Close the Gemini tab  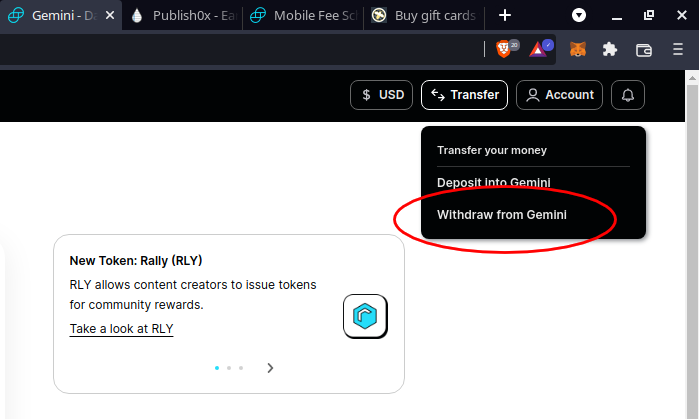[x=110, y=15]
